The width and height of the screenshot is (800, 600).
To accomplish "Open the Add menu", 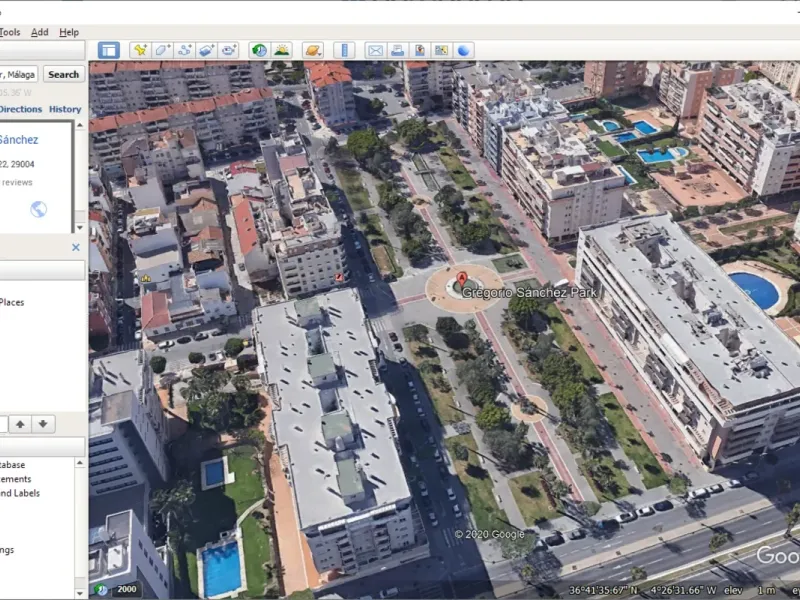I will click(x=40, y=32).
